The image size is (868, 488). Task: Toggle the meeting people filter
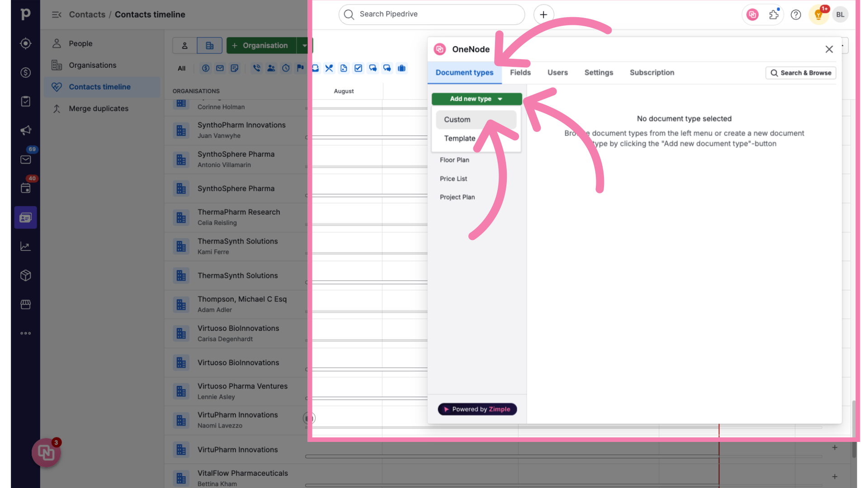click(x=271, y=68)
